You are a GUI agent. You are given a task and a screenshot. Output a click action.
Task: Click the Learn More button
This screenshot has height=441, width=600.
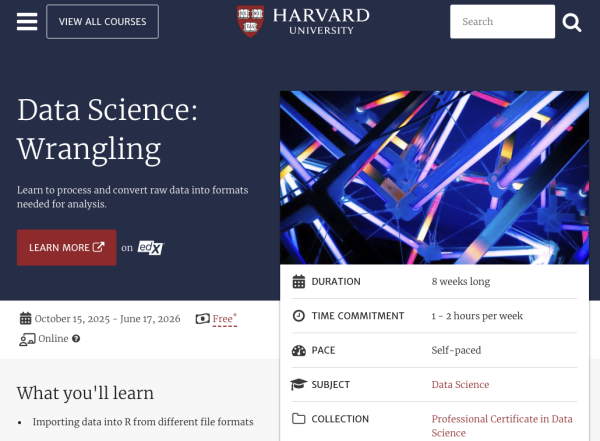click(x=66, y=247)
